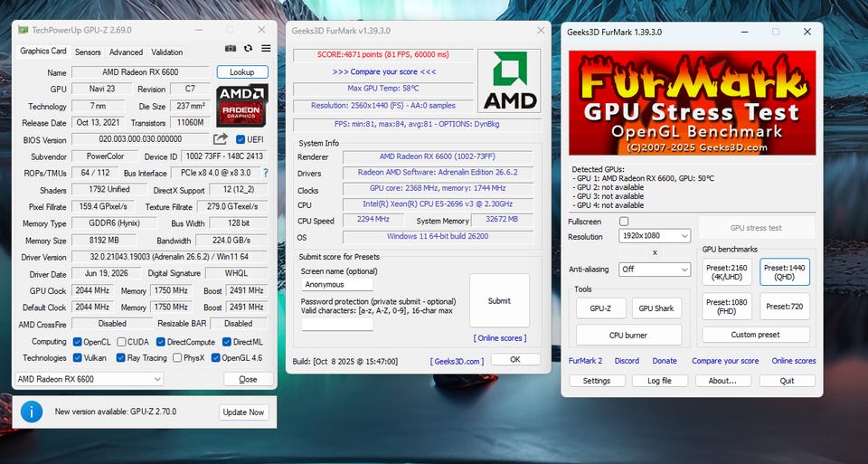Click Compare your score link in FurMark main window

tap(725, 361)
